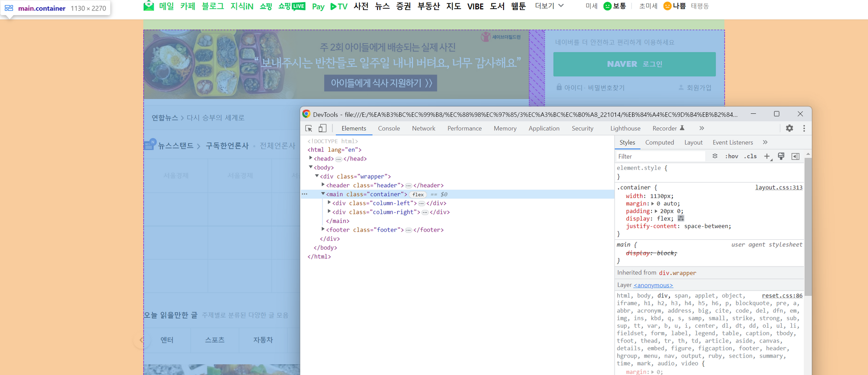Screen dimensions: 868x375
Task: Click the 비밀번호찾기 link
Action: [x=606, y=88]
